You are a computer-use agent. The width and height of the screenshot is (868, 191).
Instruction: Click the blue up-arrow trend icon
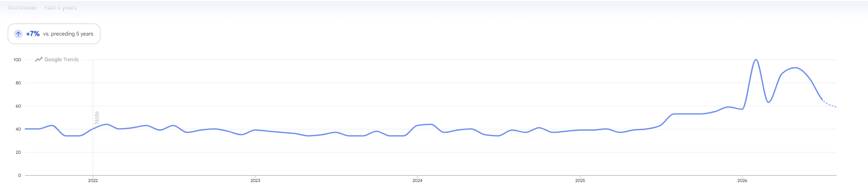pos(18,34)
